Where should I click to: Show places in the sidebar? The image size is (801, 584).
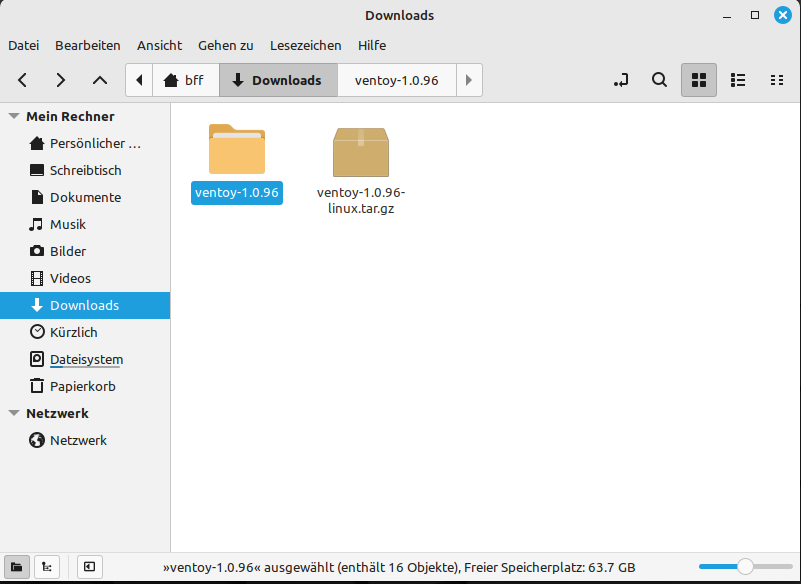pos(16,567)
